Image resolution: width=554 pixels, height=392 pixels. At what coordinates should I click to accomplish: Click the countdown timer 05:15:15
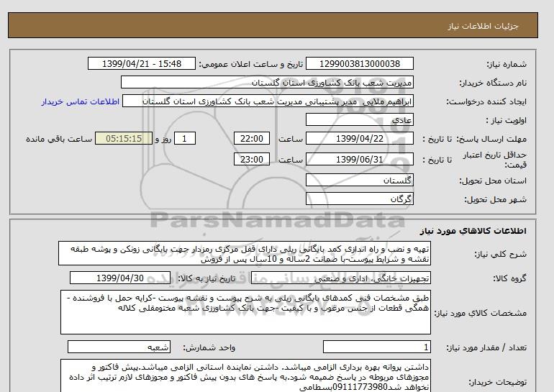[124, 138]
